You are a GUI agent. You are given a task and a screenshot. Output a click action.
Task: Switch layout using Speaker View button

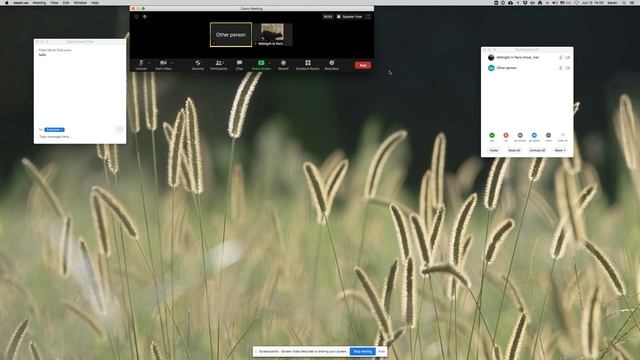pos(350,17)
